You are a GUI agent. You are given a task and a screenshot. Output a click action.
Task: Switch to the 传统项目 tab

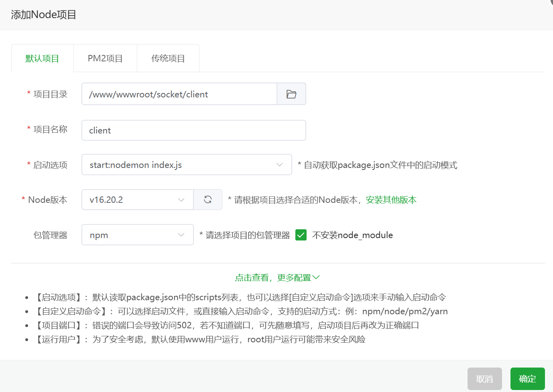tap(168, 59)
